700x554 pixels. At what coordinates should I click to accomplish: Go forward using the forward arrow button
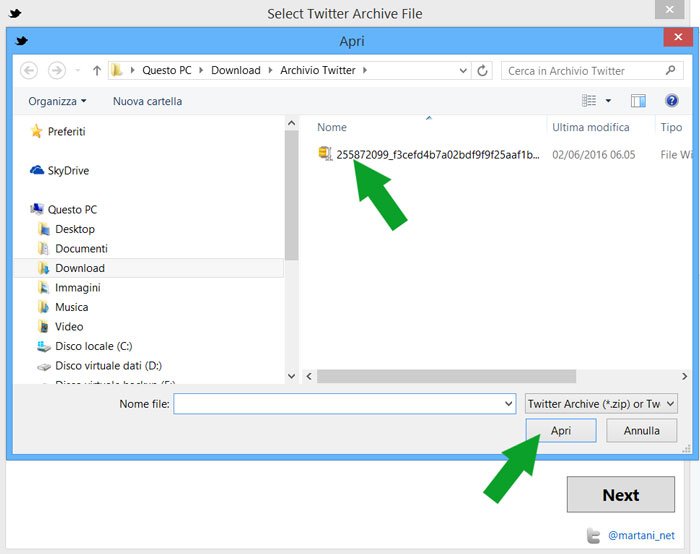click(57, 71)
